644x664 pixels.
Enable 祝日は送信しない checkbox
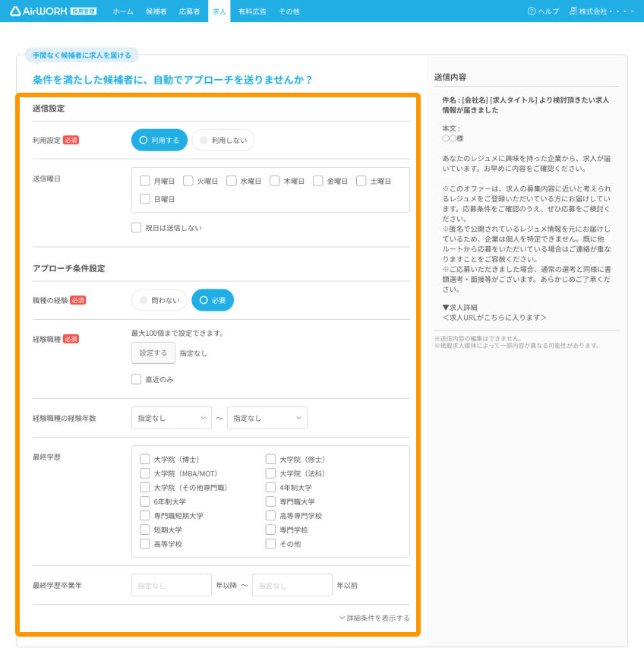tap(137, 227)
